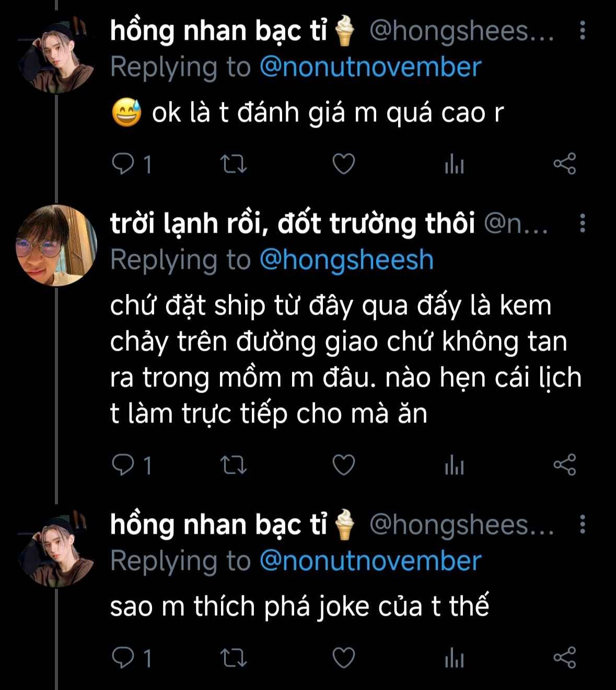Viewport: 616px width, 690px height.
Task: Open the @hongsheesh mention link
Action: tap(346, 260)
